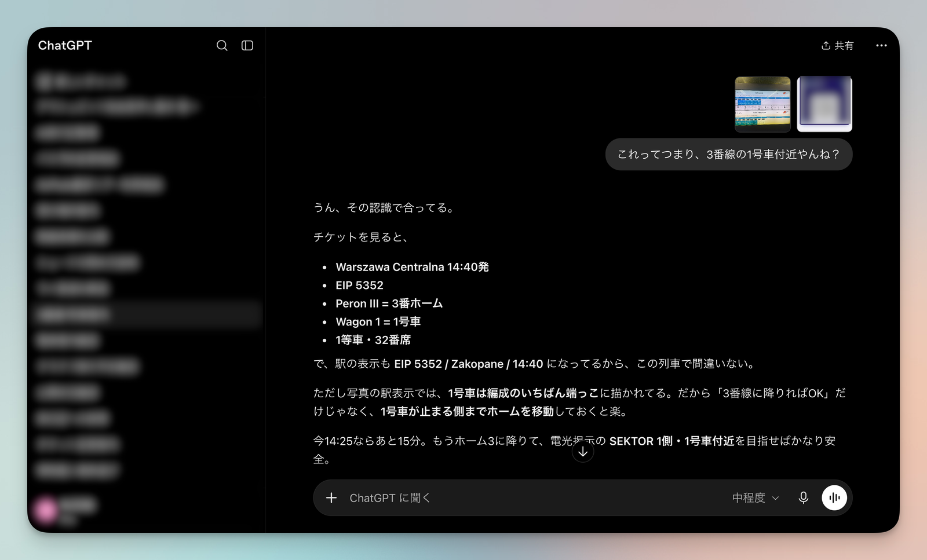927x560 pixels.
Task: Click the ChatGPT title in the sidebar
Action: coord(65,46)
